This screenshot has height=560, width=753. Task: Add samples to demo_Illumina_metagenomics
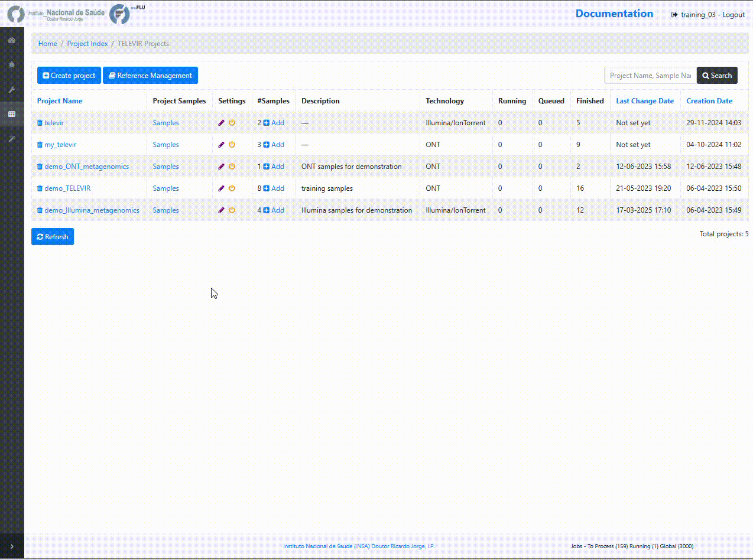[274, 210]
